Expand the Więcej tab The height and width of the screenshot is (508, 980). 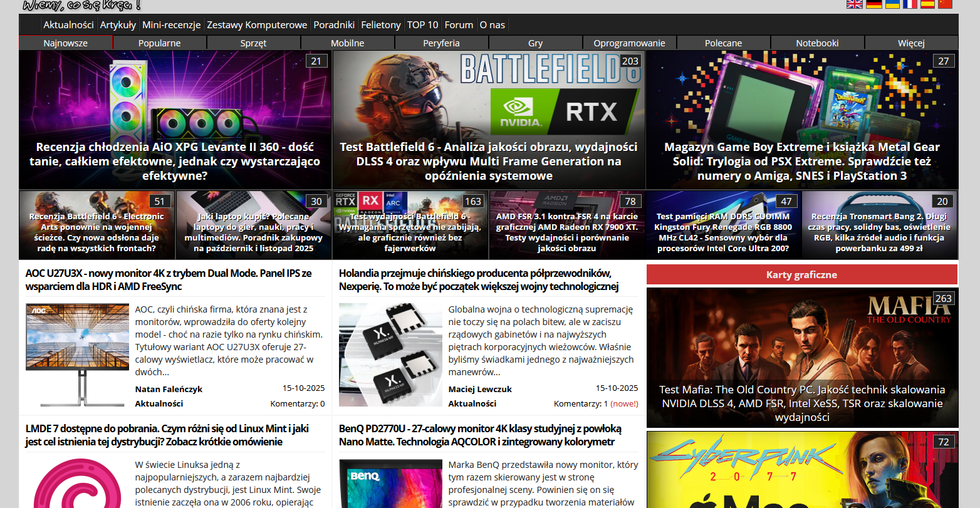[x=911, y=43]
